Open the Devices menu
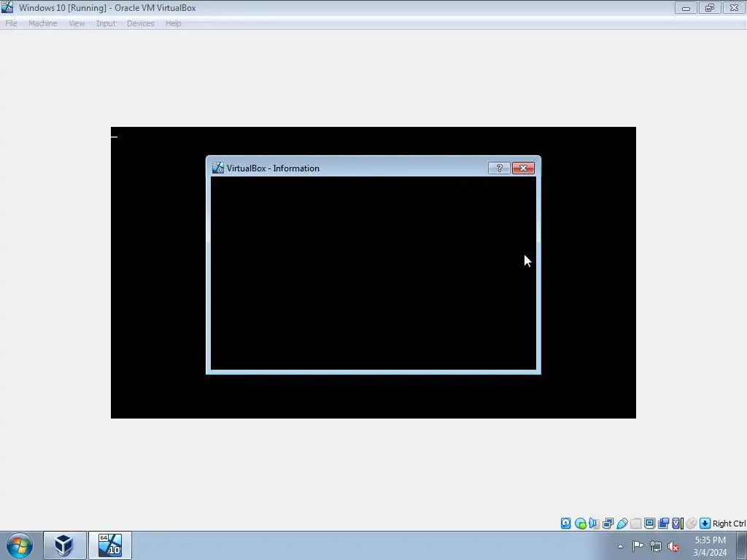747x560 pixels. tap(141, 23)
